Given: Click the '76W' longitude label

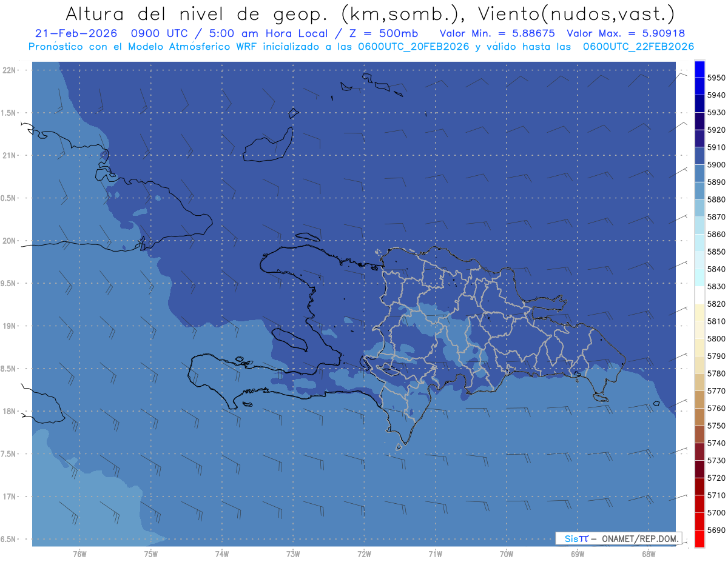Looking at the screenshot, I should pyautogui.click(x=79, y=554).
